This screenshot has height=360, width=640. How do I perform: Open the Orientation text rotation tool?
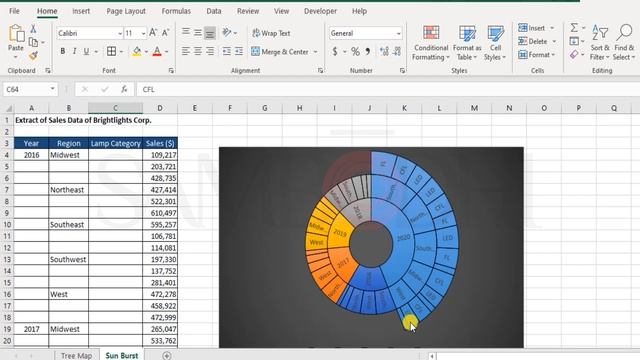point(227,32)
